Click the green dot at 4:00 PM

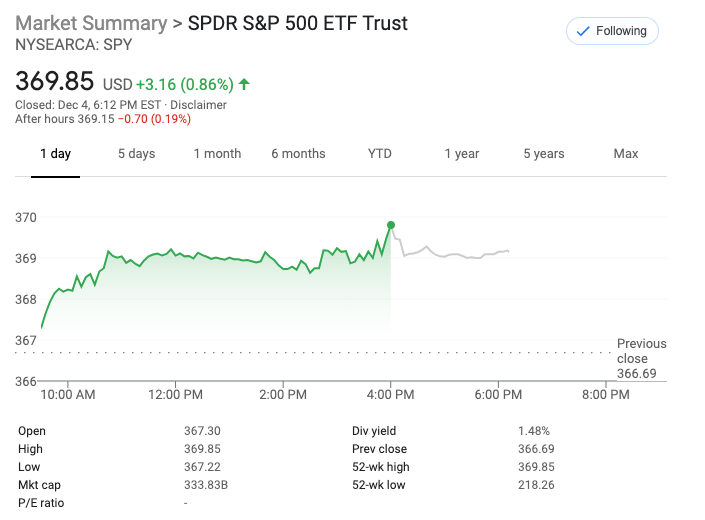[390, 225]
